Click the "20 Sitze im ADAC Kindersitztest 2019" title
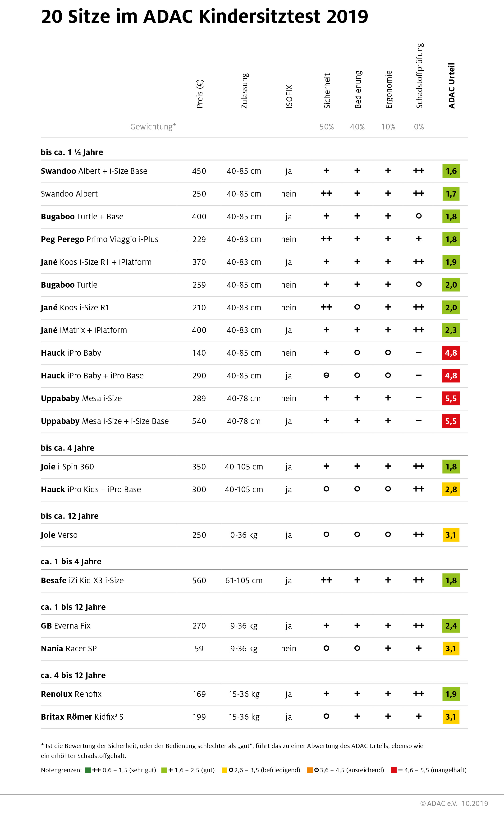 [x=205, y=16]
